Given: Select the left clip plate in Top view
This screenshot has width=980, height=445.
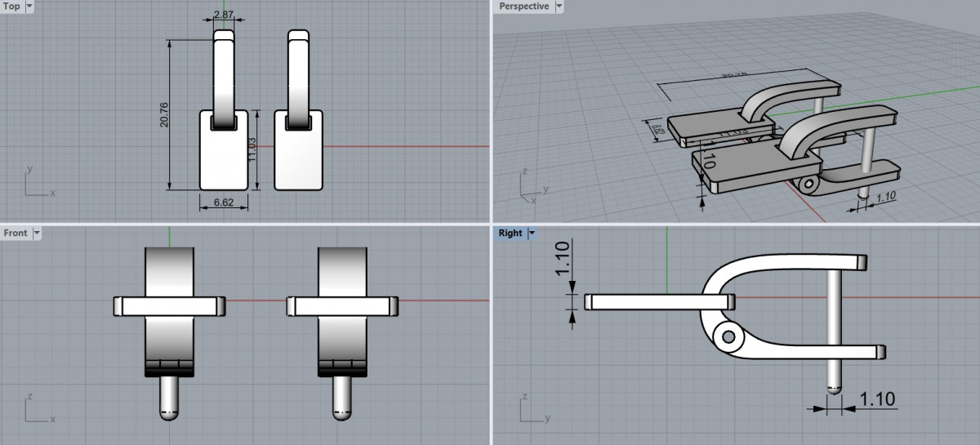Looking at the screenshot, I should coord(224,159).
